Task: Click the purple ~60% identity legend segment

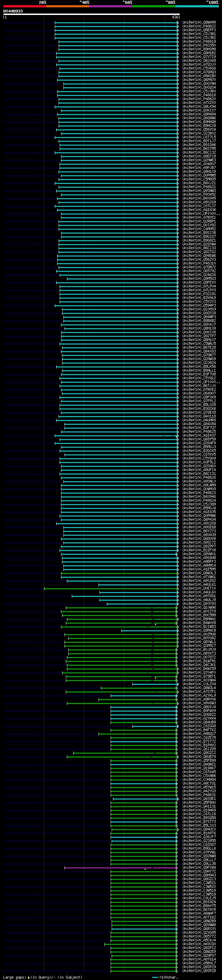Action: pos(111,6)
